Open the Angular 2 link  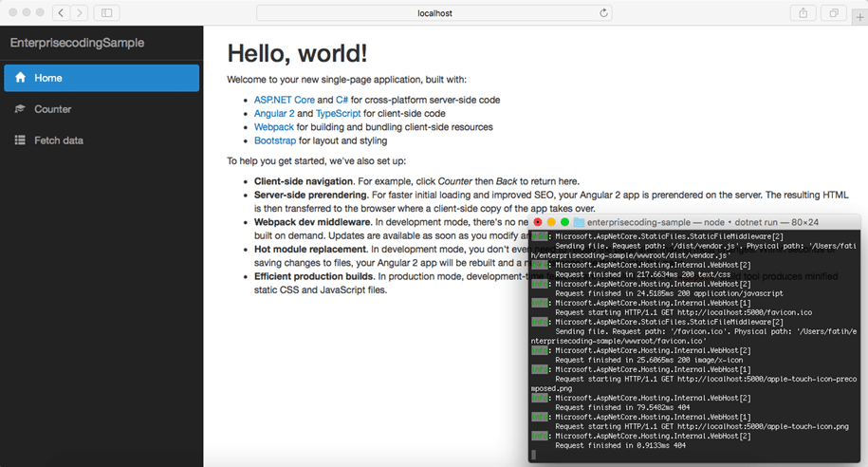coord(274,113)
